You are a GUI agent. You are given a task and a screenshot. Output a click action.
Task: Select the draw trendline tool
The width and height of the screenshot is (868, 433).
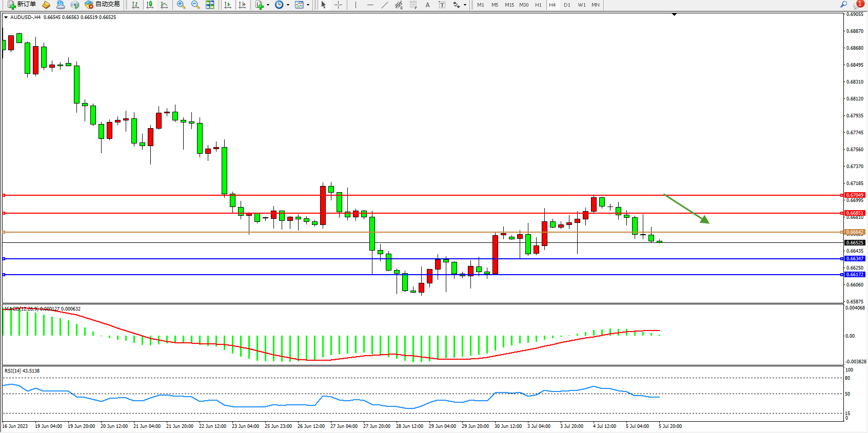pyautogui.click(x=385, y=5)
